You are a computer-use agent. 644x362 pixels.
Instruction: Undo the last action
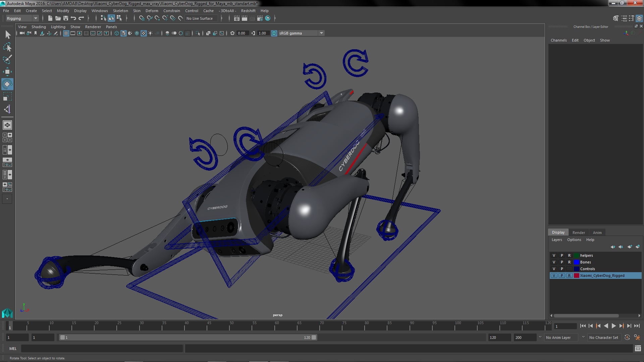point(73,18)
